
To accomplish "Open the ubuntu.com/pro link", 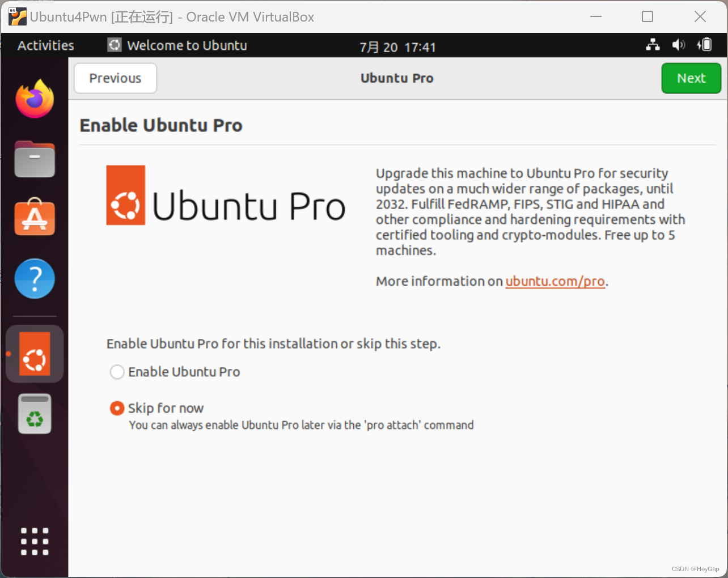I will pos(555,281).
